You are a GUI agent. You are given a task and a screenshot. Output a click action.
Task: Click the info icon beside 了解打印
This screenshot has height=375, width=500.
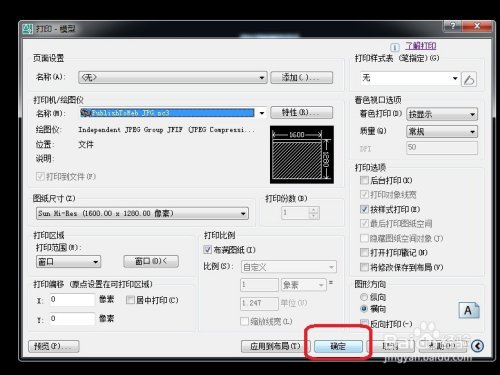[395, 47]
